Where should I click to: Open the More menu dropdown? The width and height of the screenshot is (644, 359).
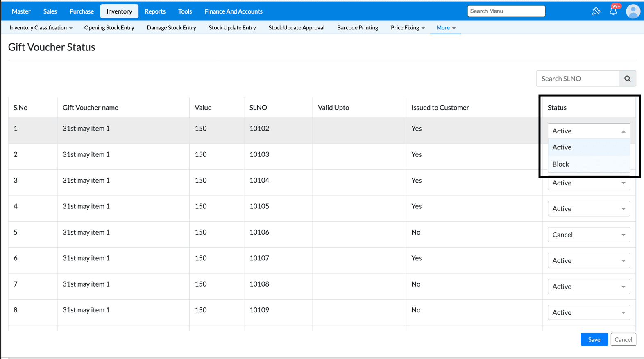click(x=446, y=28)
